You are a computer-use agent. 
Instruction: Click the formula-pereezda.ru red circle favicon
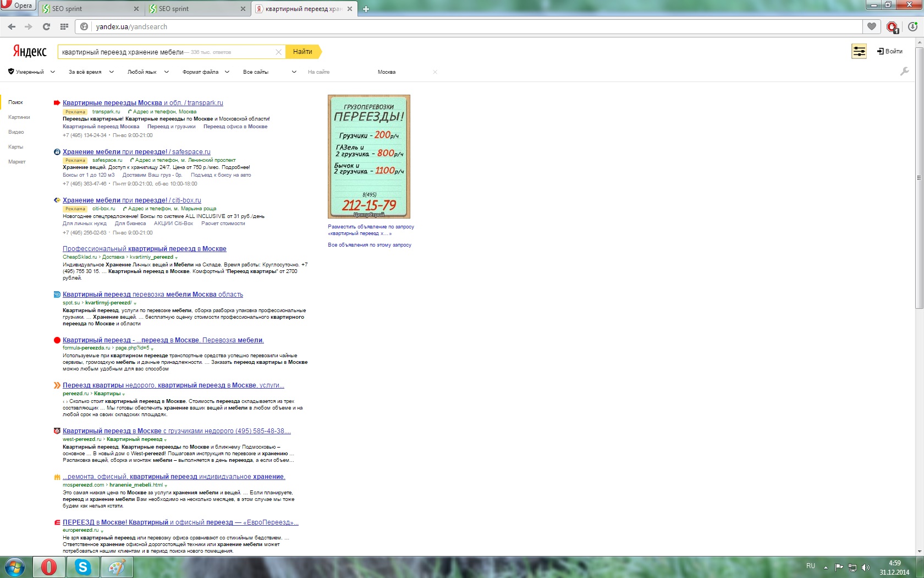point(57,340)
